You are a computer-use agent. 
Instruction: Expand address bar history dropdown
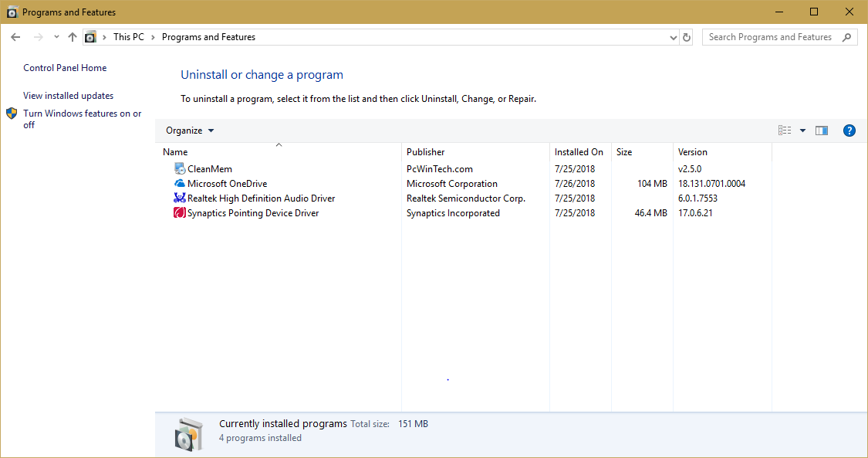point(673,37)
